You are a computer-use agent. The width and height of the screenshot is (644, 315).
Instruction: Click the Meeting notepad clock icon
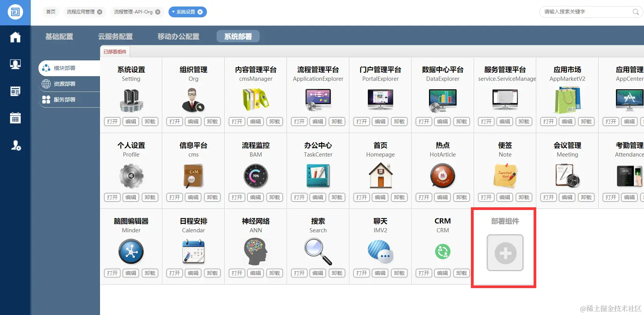coord(567,175)
